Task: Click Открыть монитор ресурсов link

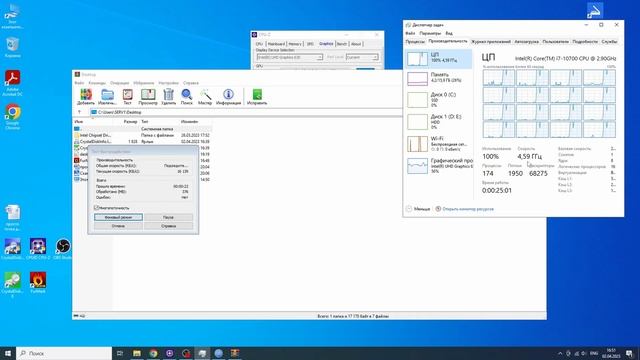Action: [468, 209]
